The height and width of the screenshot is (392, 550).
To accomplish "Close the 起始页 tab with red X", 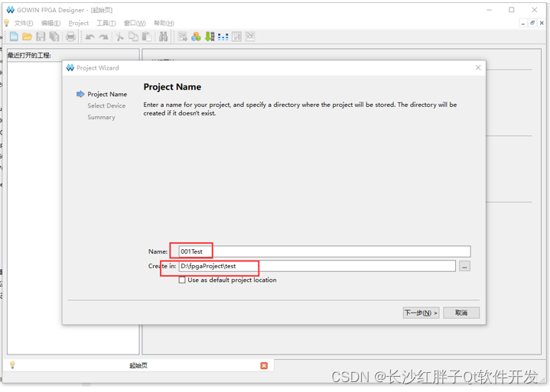I will coord(264,366).
